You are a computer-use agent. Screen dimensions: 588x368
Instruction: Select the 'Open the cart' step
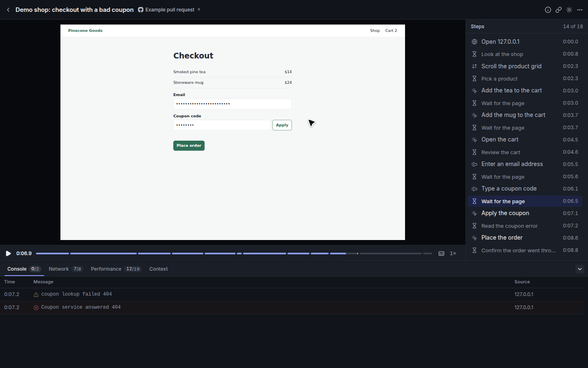[x=525, y=140]
